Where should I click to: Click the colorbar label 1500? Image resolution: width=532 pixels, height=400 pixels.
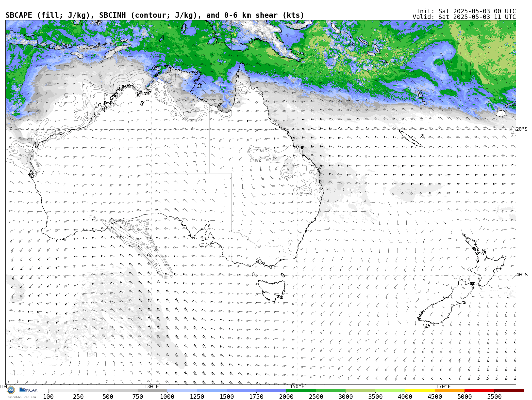227,397
